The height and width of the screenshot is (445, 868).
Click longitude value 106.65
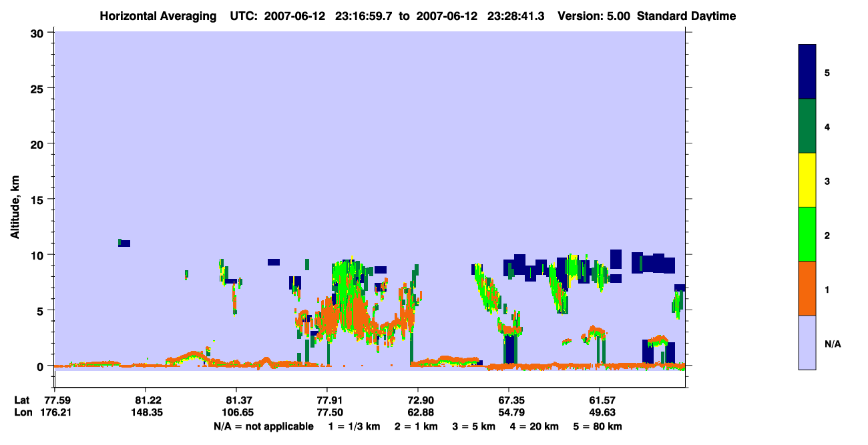[x=236, y=412]
